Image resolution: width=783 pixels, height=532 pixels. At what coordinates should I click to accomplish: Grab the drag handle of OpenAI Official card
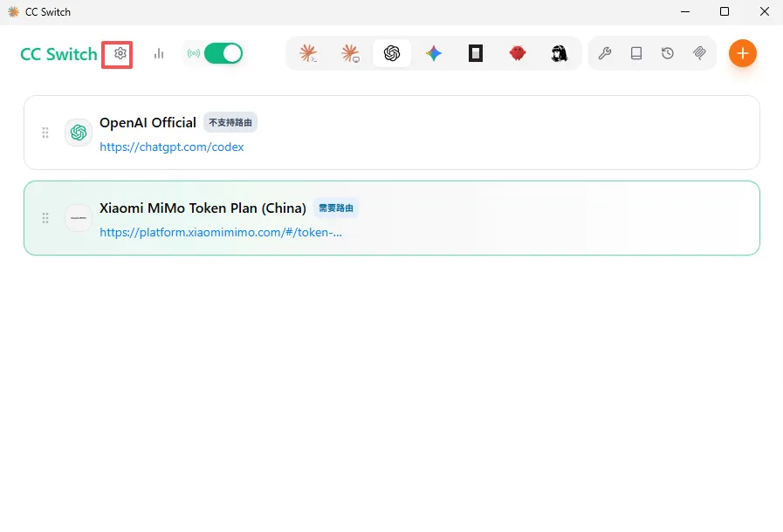[x=45, y=133]
